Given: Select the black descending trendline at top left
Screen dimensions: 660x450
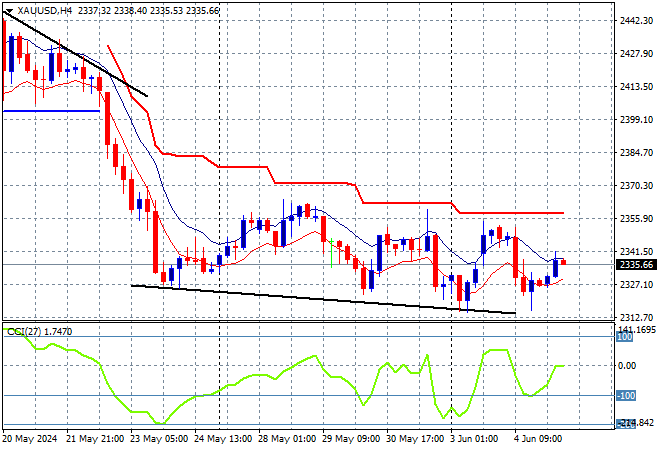Looking at the screenshot, I should 76,54.
